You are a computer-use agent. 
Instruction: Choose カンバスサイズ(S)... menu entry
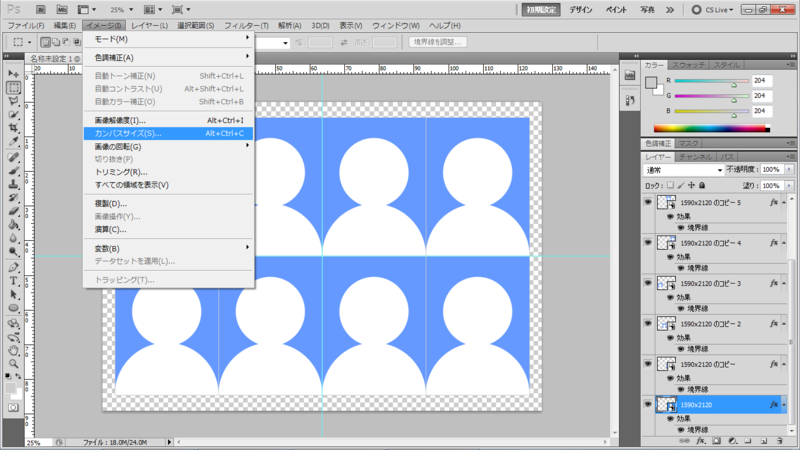(168, 133)
